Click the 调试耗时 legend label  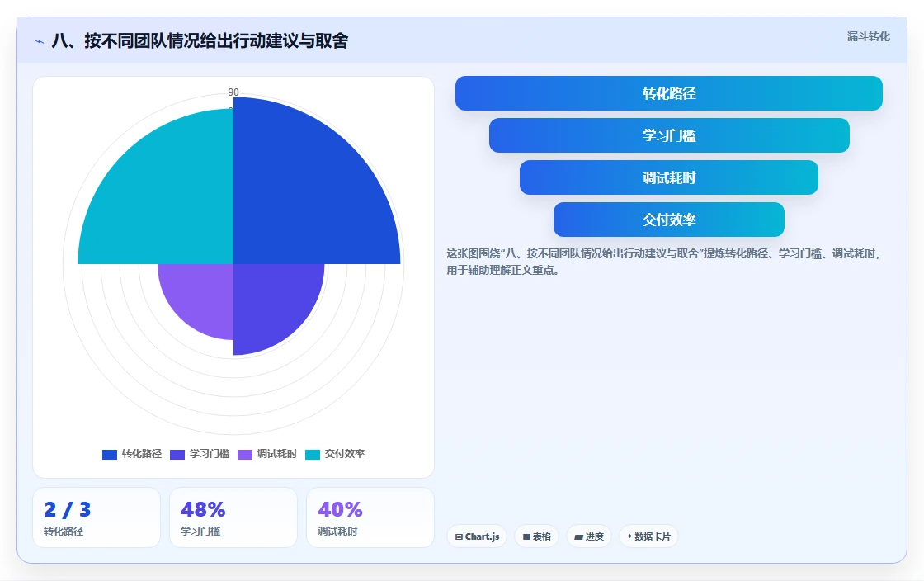277,454
